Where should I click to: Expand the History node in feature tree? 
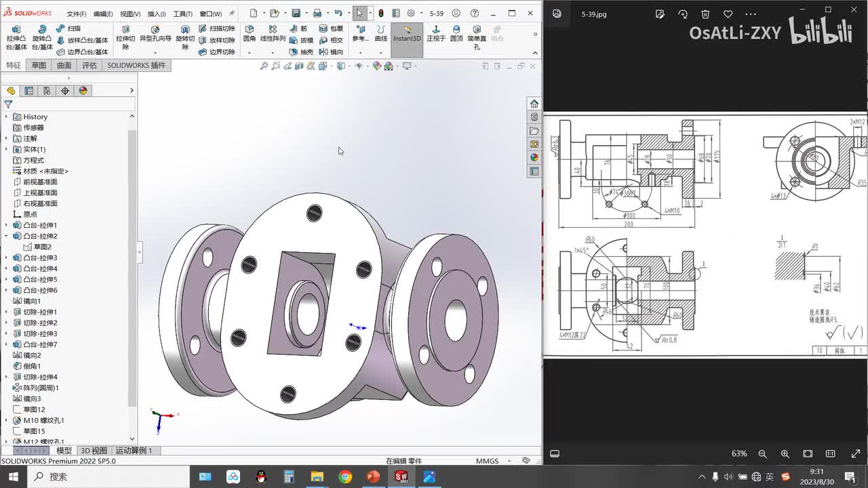click(x=7, y=117)
